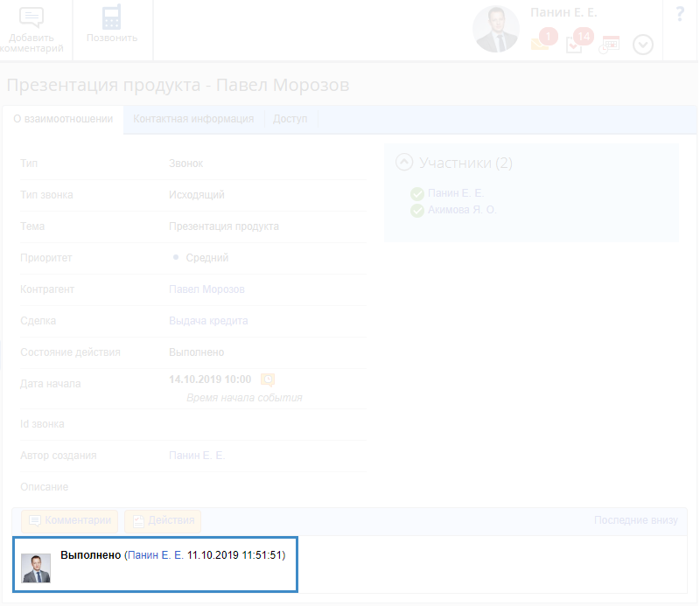Click the green check next to Акимова Я. О.

[x=417, y=210]
